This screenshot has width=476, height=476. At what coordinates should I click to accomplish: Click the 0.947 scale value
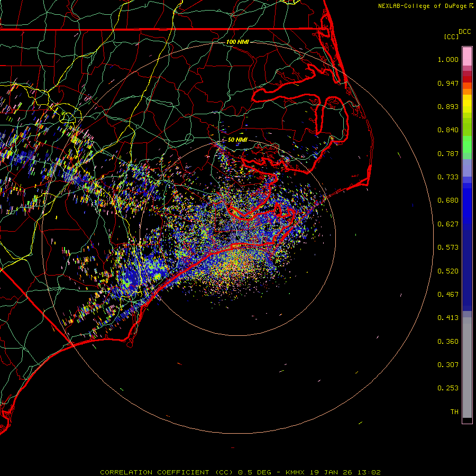448,83
